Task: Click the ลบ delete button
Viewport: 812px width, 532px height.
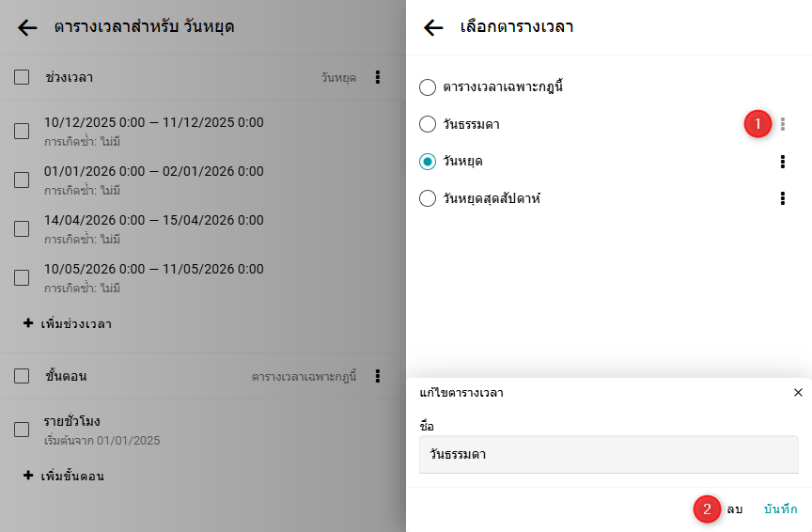Action: point(734,509)
